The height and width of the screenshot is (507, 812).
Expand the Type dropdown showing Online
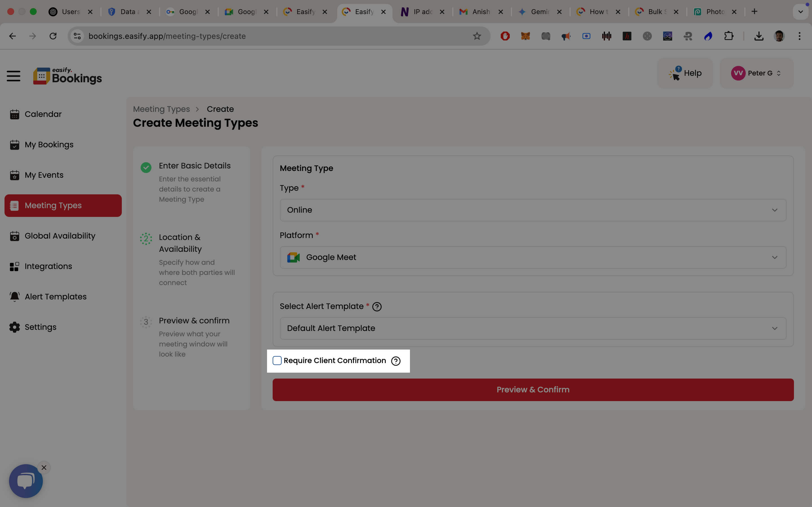(533, 210)
